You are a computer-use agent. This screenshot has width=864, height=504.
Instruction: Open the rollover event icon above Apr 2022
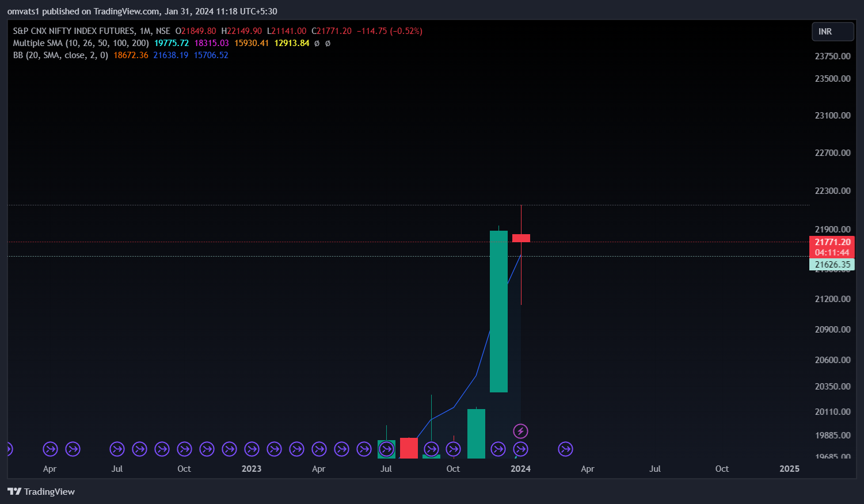pyautogui.click(x=50, y=449)
